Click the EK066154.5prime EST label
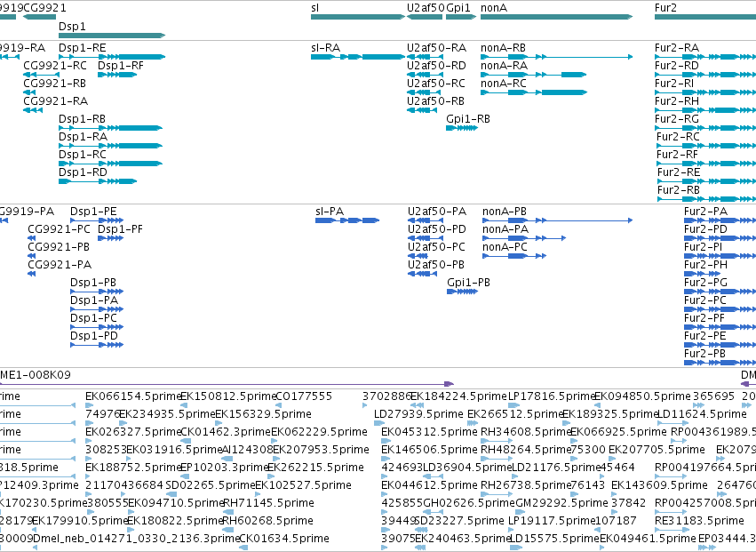756x552 pixels. [133, 396]
